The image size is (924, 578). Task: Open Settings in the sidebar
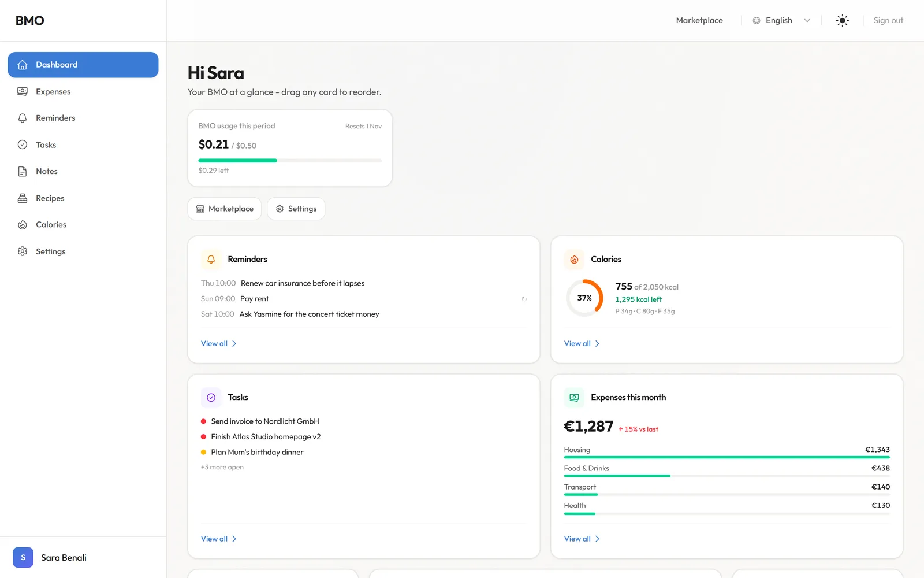tap(83, 251)
